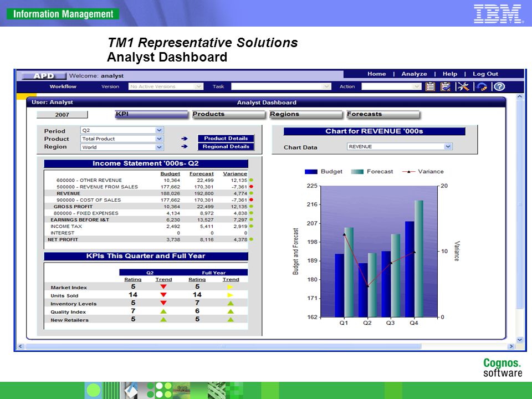The image size is (532, 399).
Task: Click Market Index Full Year yellow trend
Action: [x=231, y=287]
